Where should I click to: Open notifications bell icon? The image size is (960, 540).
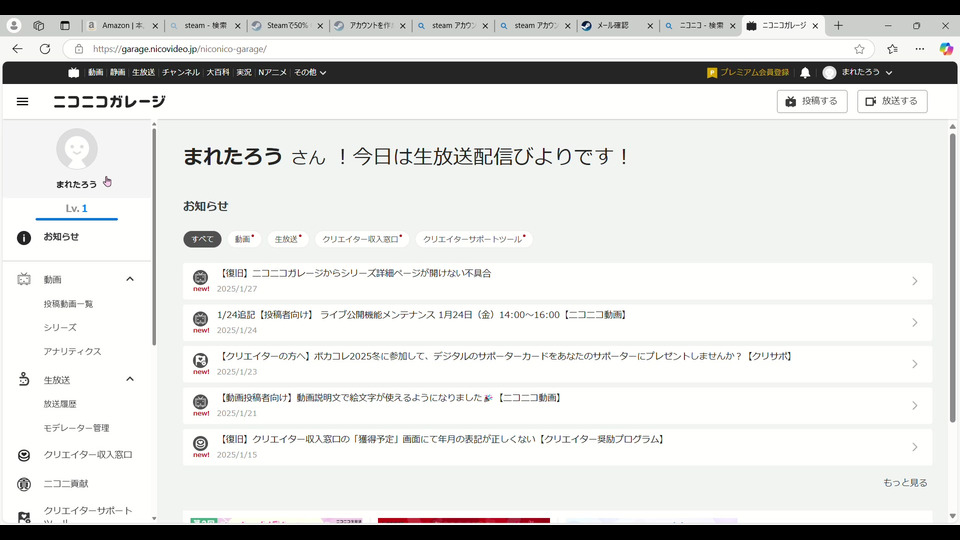click(805, 73)
